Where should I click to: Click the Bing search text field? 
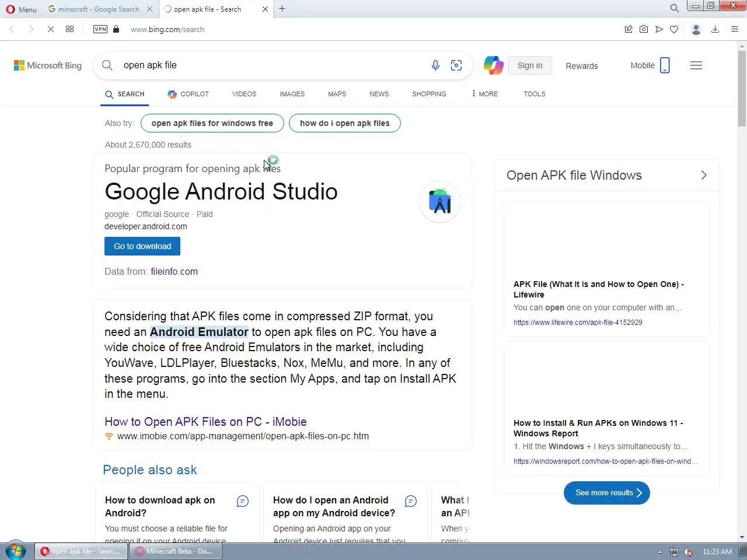pos(271,65)
